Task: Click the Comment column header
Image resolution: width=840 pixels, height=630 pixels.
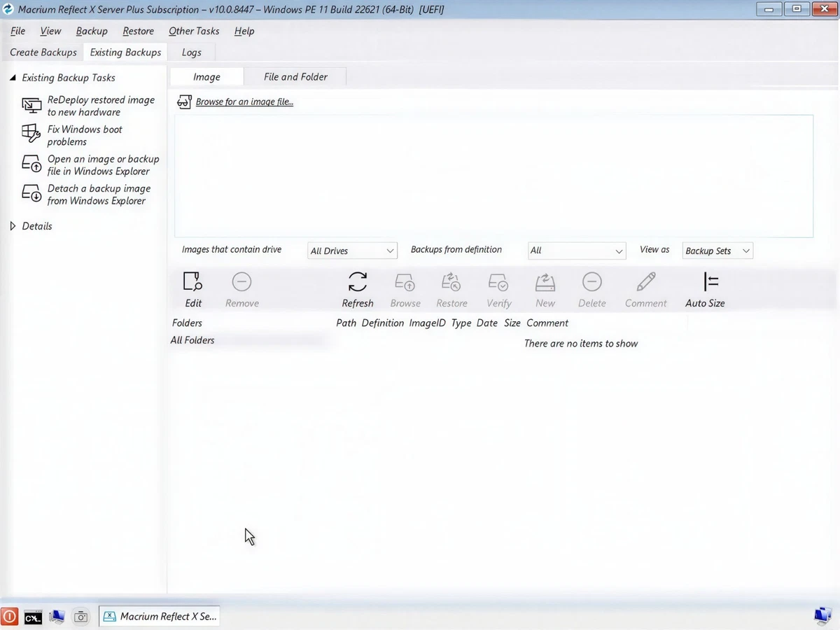Action: [547, 323]
